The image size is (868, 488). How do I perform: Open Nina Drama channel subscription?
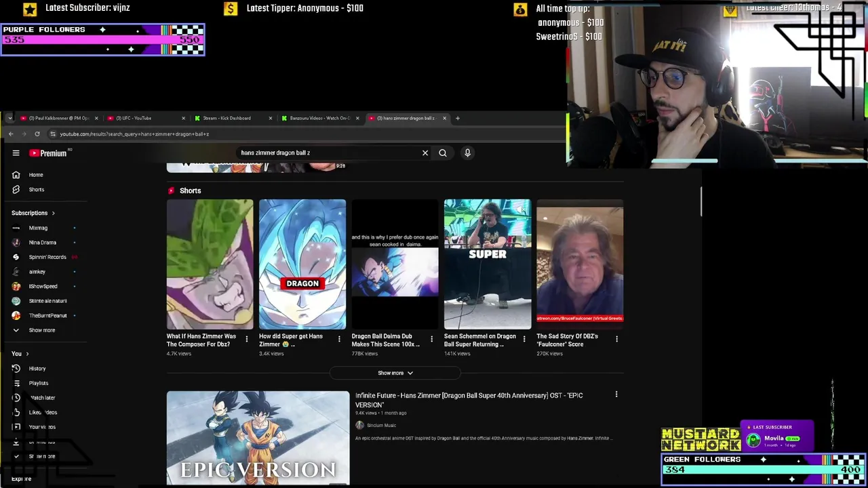coord(44,243)
